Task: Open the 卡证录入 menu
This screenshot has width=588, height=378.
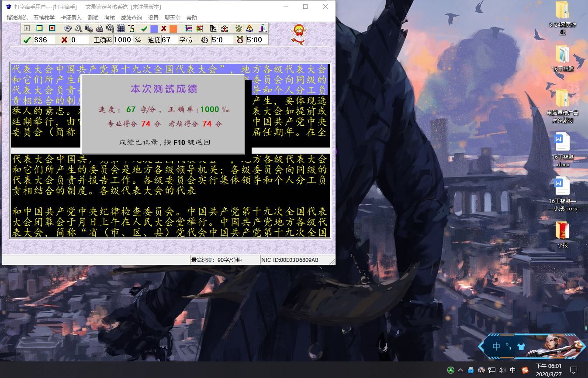Action: pos(71,18)
